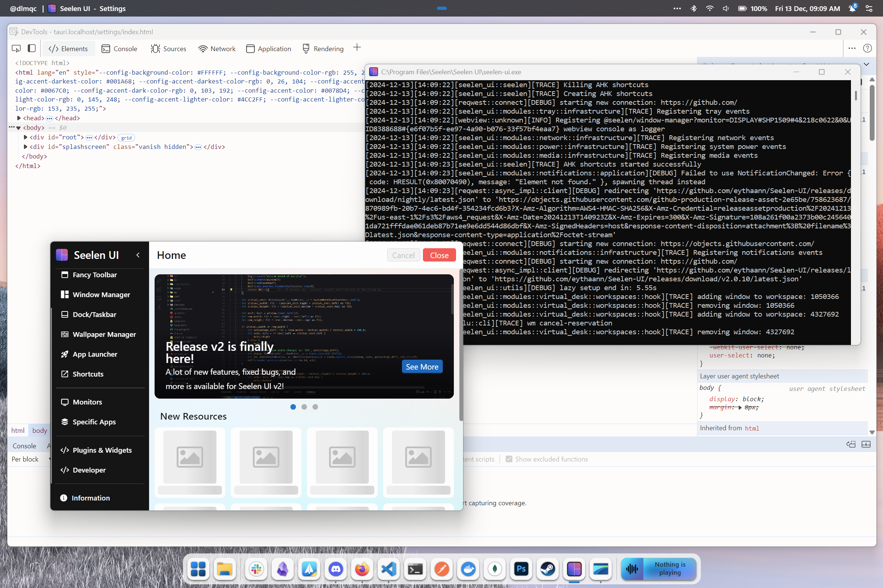This screenshot has height=588, width=883.
Task: Open the Postman app in the dock
Action: pyautogui.click(x=442, y=569)
